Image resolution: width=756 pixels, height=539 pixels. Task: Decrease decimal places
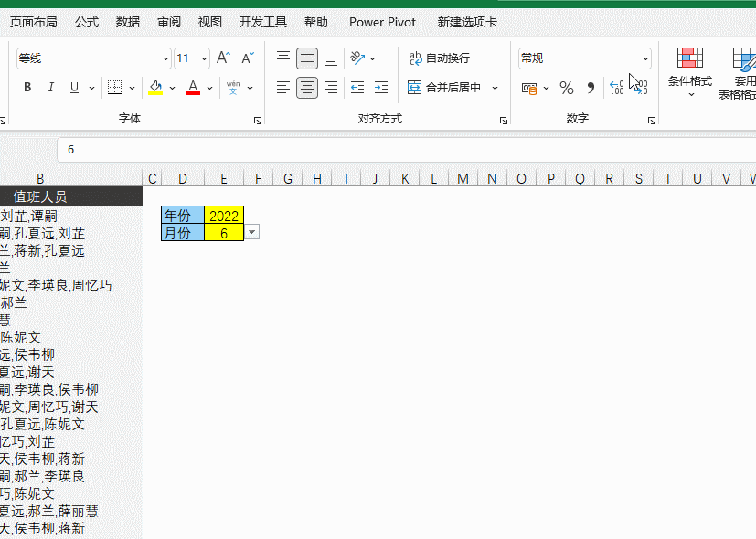coord(640,87)
